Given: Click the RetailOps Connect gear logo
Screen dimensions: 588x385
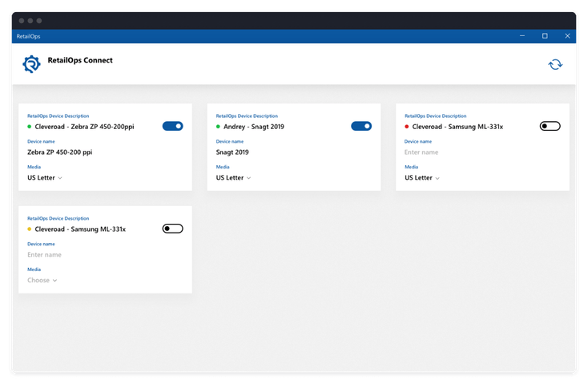Looking at the screenshot, I should tap(31, 64).
